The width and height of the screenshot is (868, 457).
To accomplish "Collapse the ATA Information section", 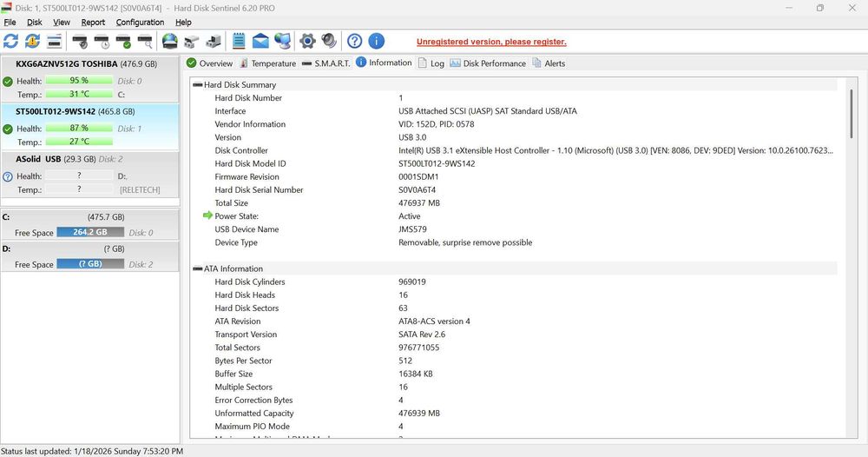I will pos(197,268).
